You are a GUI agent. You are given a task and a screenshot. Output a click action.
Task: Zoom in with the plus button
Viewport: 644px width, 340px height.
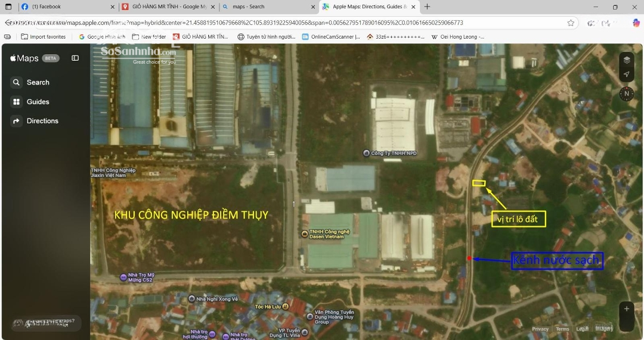click(626, 308)
